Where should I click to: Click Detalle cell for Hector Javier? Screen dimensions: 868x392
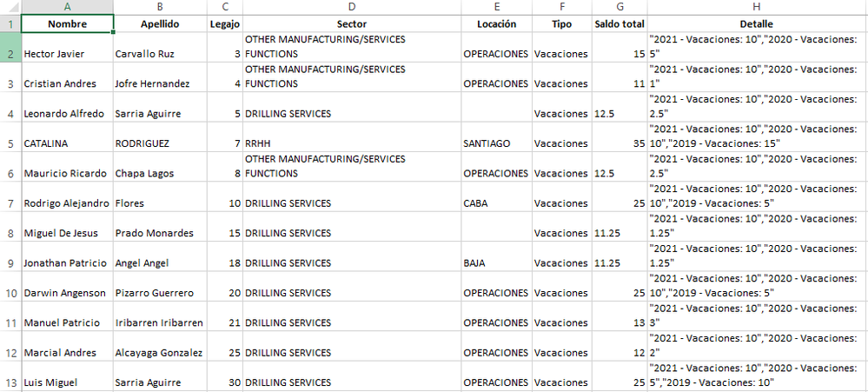click(757, 47)
